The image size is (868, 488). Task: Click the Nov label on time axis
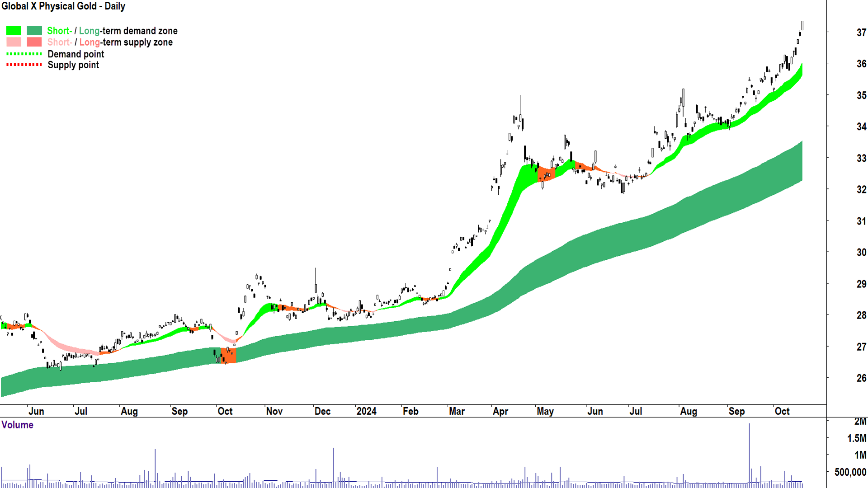tap(274, 411)
